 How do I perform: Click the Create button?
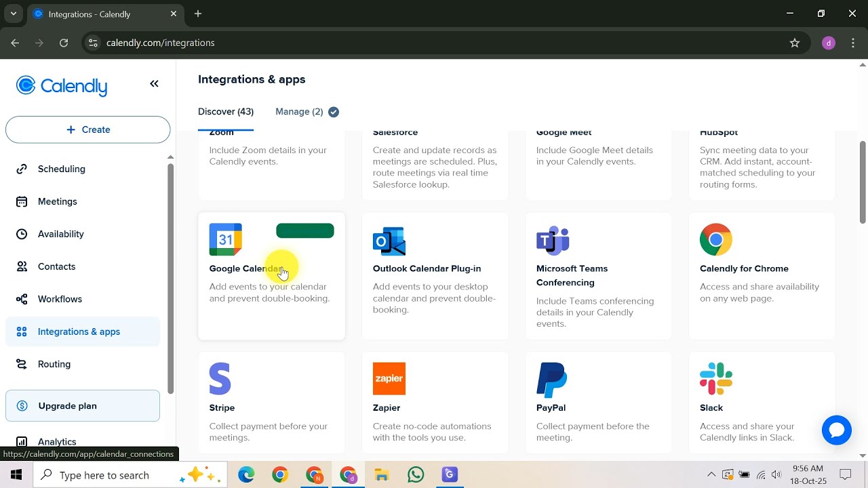(88, 129)
